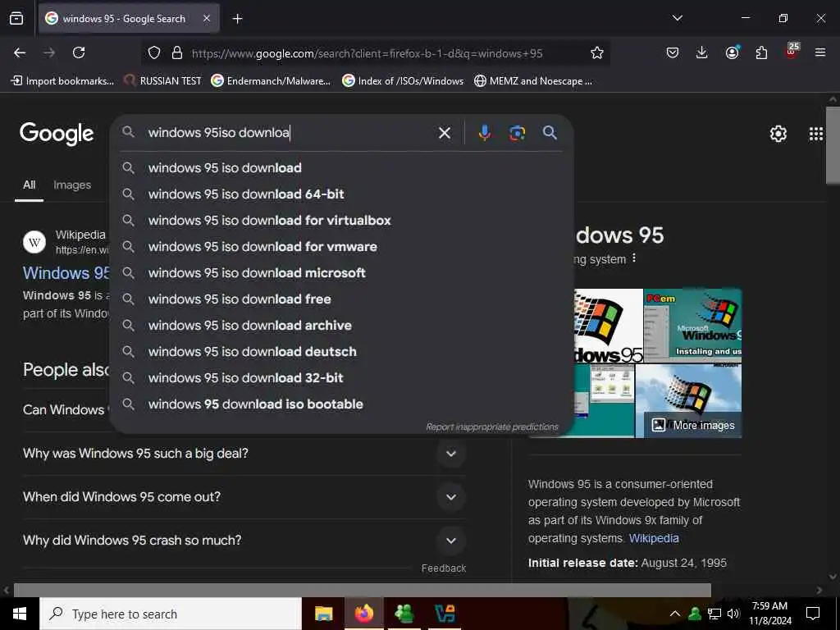840x630 pixels.
Task: Expand 'When did Windows 95 come out?'
Action: click(244, 496)
